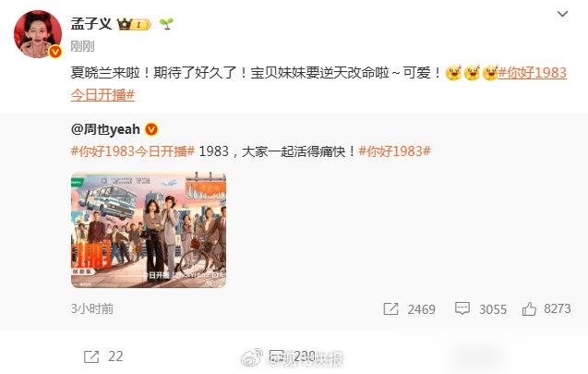
Task: Open the #你好1983# hashtag link
Action: click(x=394, y=151)
